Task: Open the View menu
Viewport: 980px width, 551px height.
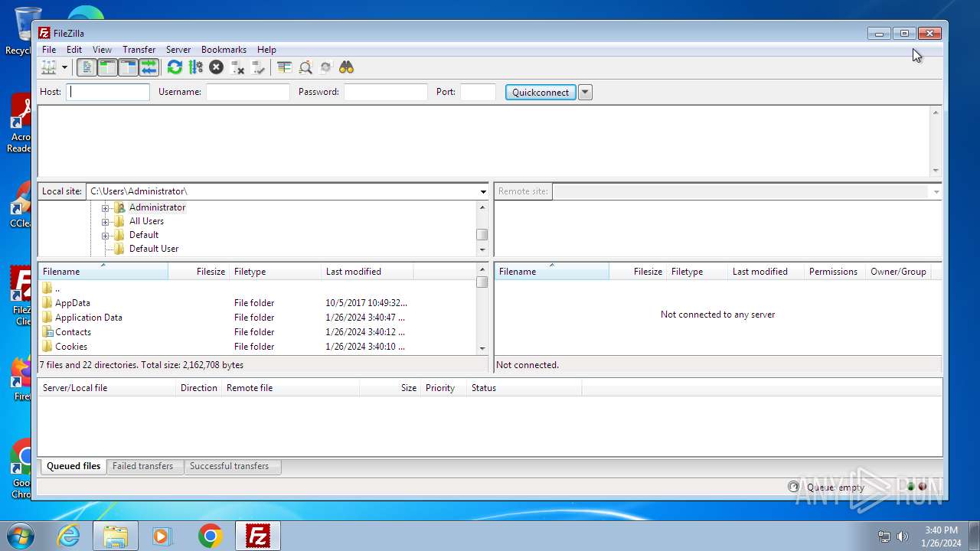Action: click(x=102, y=50)
